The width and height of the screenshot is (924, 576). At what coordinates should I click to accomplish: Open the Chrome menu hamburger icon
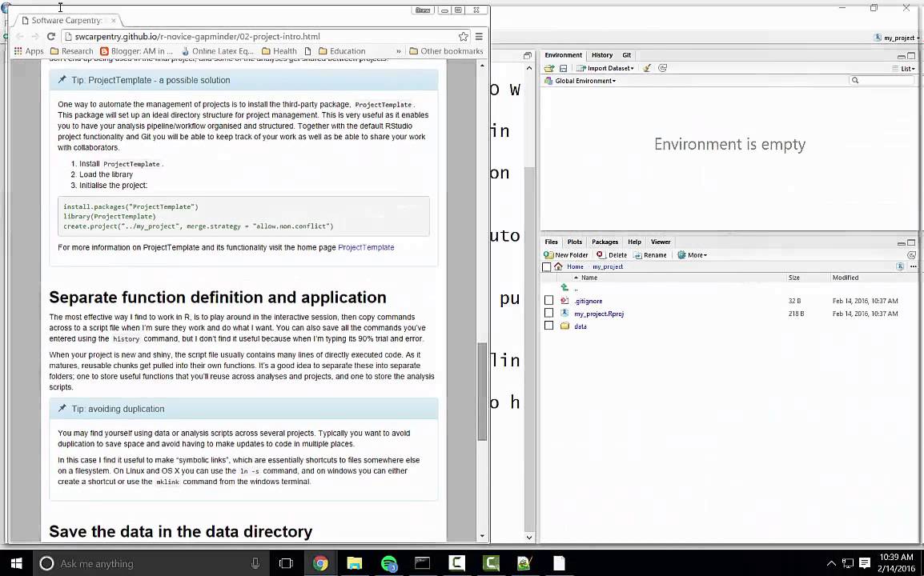[479, 37]
